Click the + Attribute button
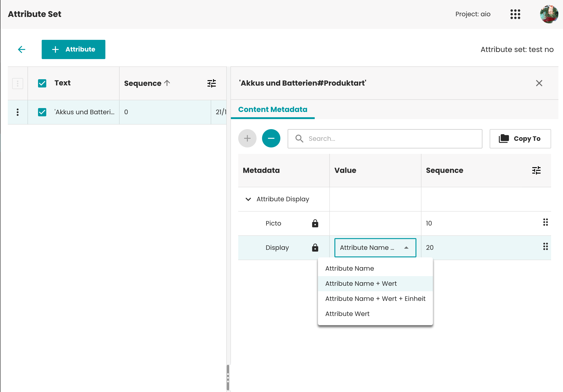This screenshot has height=392, width=563. 73,49
